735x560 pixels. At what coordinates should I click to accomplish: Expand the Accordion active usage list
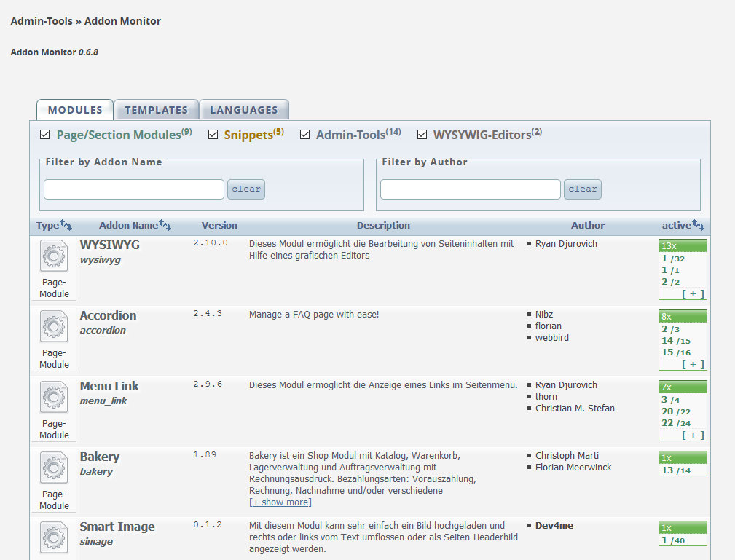click(x=693, y=364)
